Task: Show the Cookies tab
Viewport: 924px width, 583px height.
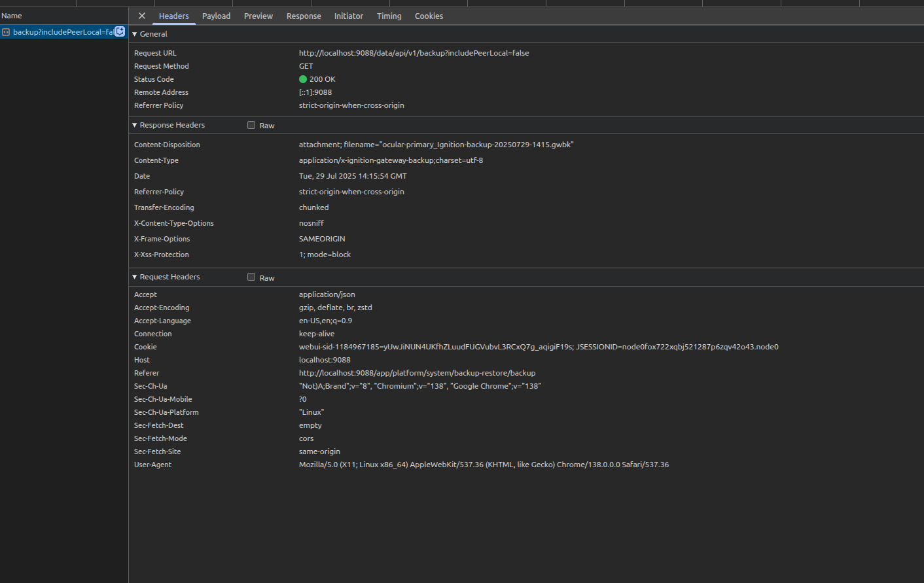Action: (429, 16)
